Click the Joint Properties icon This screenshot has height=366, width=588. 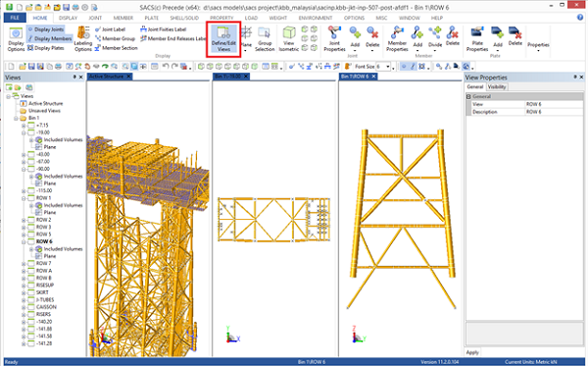[x=334, y=38]
